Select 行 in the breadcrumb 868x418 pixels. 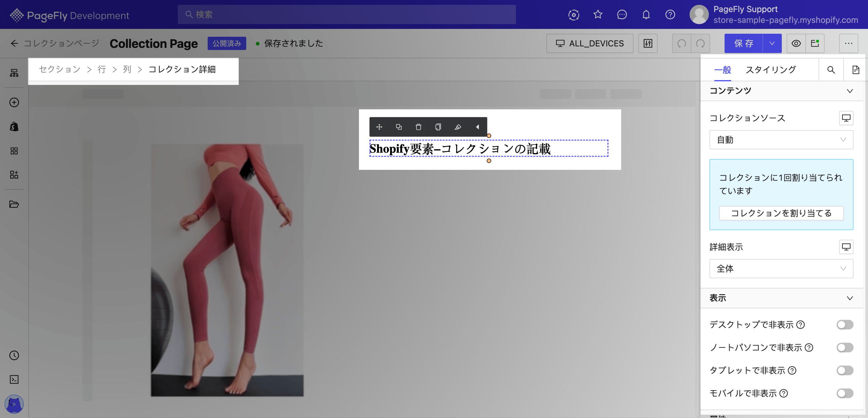(102, 69)
